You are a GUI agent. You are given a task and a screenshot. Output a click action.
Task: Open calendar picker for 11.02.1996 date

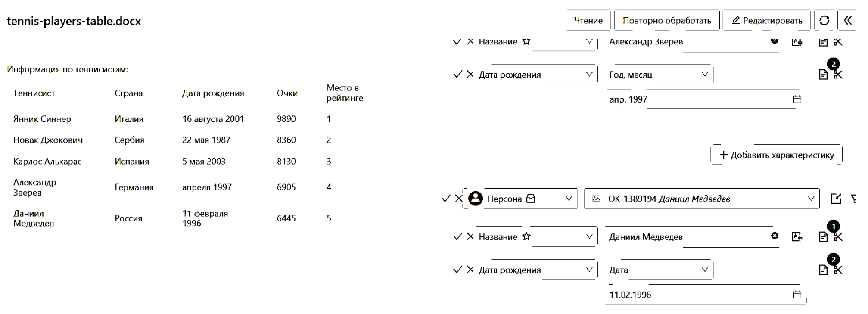[x=797, y=295]
